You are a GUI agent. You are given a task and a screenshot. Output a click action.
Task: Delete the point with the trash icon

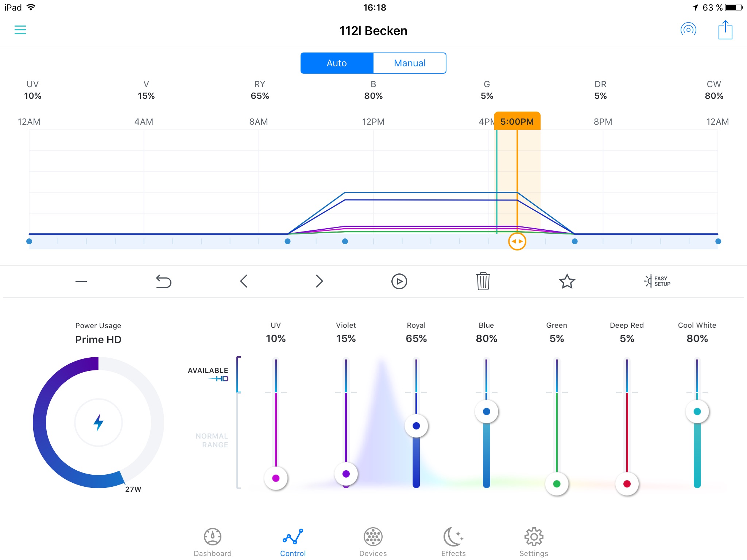[483, 281]
